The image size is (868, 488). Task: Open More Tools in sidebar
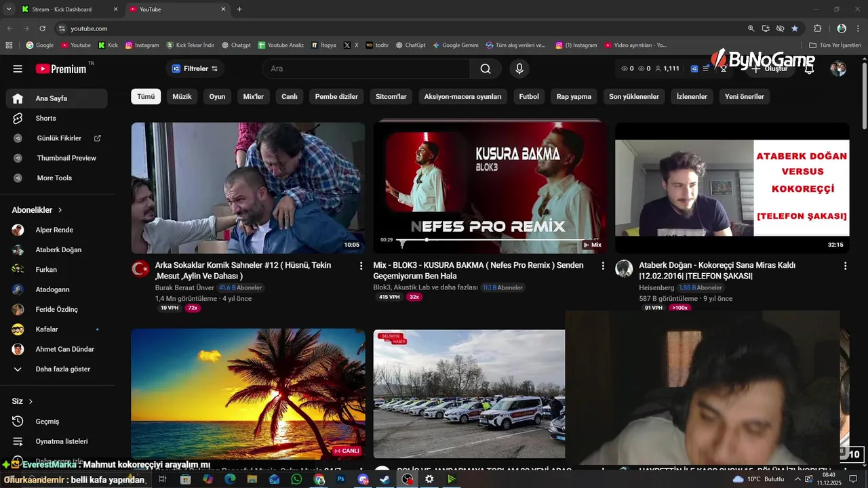(57, 178)
